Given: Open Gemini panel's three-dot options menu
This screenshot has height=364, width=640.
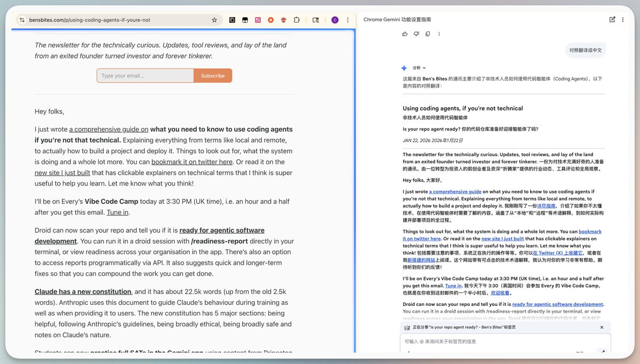Looking at the screenshot, I should 623,20.
